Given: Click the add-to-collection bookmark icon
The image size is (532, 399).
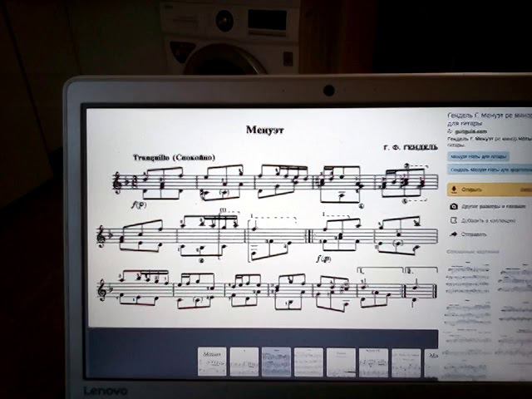Looking at the screenshot, I should 454,220.
